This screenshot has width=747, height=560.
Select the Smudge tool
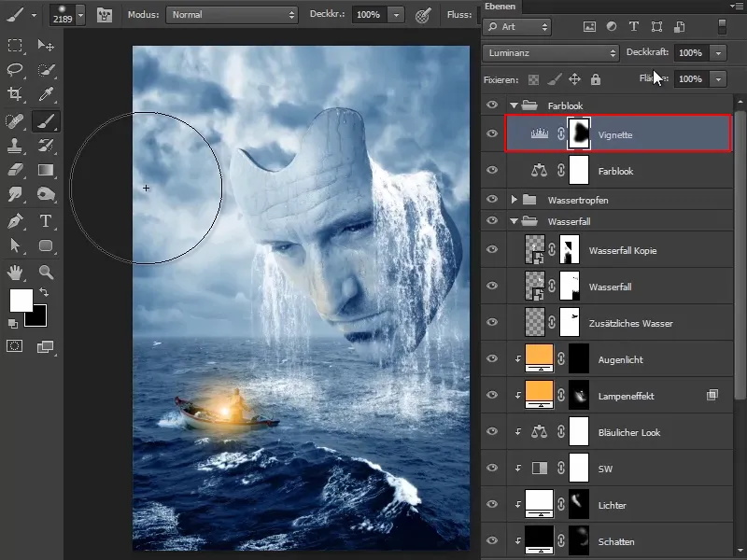pos(15,194)
